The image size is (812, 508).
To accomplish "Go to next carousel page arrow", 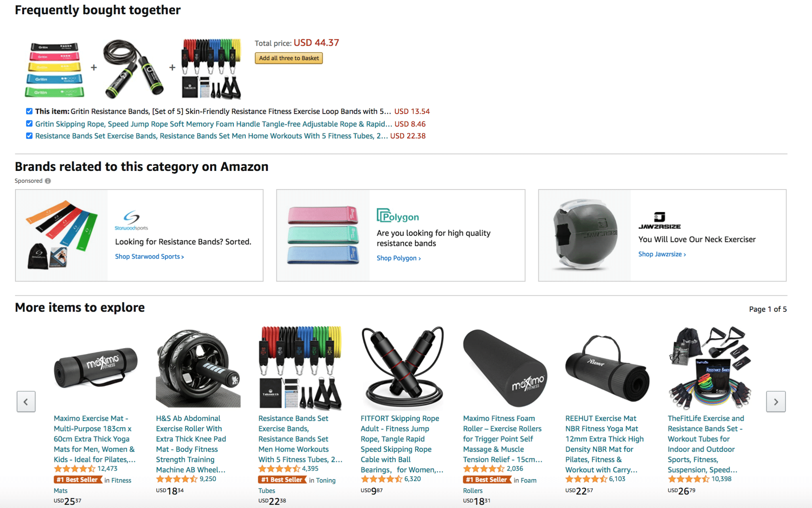I will click(x=776, y=402).
